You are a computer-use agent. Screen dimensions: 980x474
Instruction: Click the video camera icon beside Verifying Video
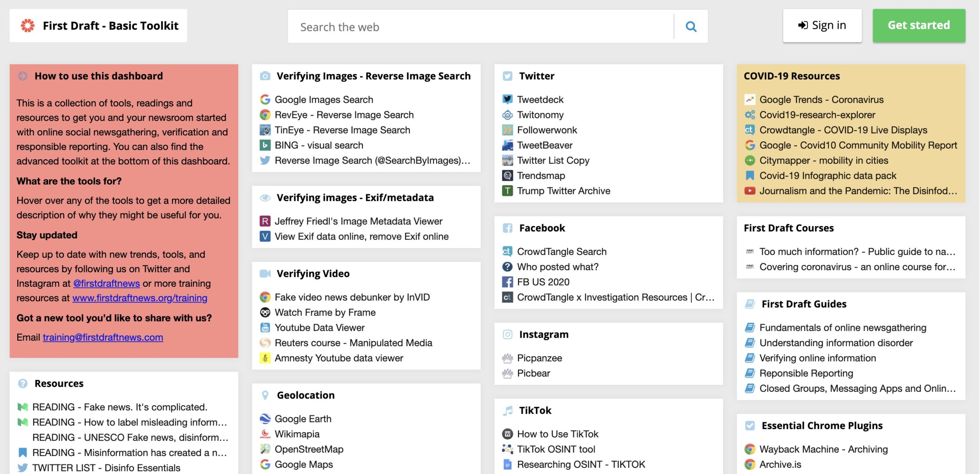pos(265,273)
